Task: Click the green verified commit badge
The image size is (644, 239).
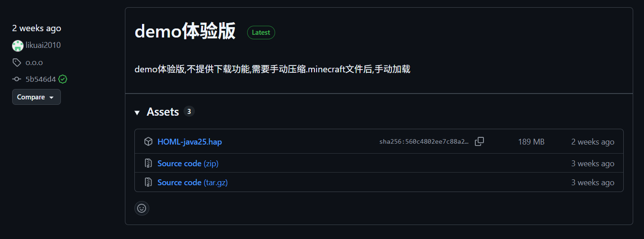Action: pos(63,79)
